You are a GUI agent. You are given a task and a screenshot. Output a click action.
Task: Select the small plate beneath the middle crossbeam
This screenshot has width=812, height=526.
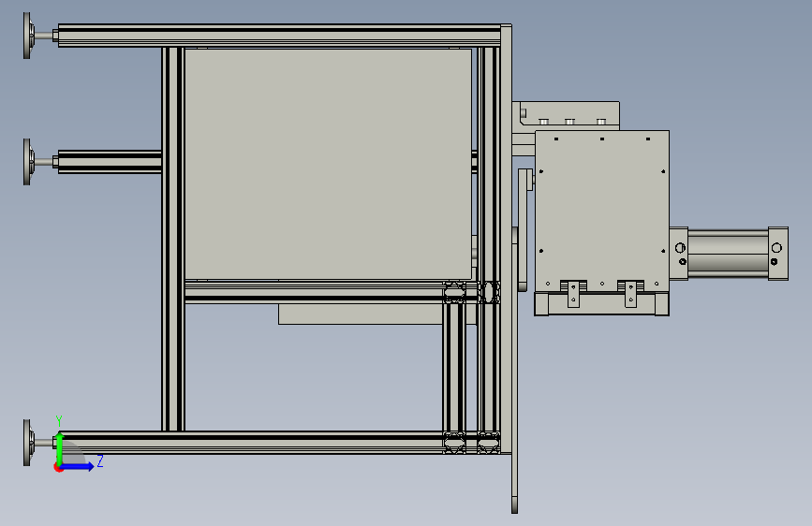[361, 314]
